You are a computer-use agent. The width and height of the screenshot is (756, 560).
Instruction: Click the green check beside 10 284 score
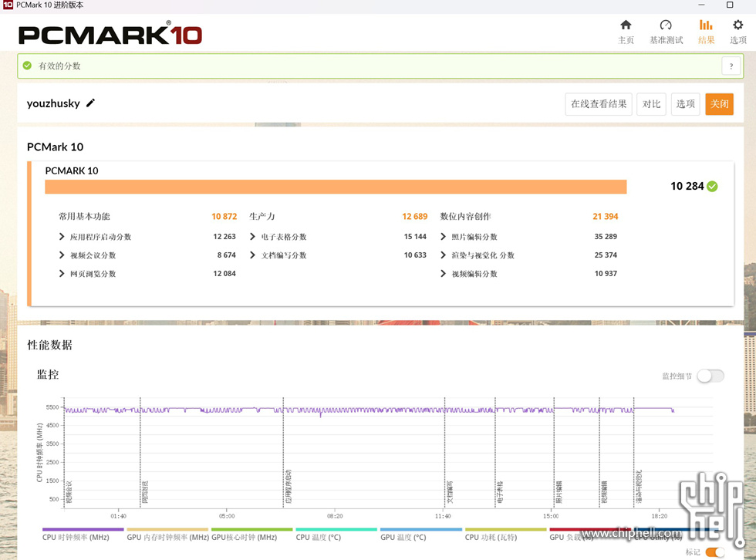(712, 186)
